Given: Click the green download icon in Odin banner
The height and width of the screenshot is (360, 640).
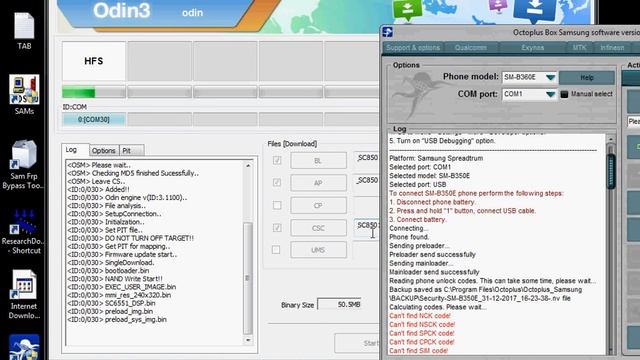Looking at the screenshot, I should pos(407,9).
